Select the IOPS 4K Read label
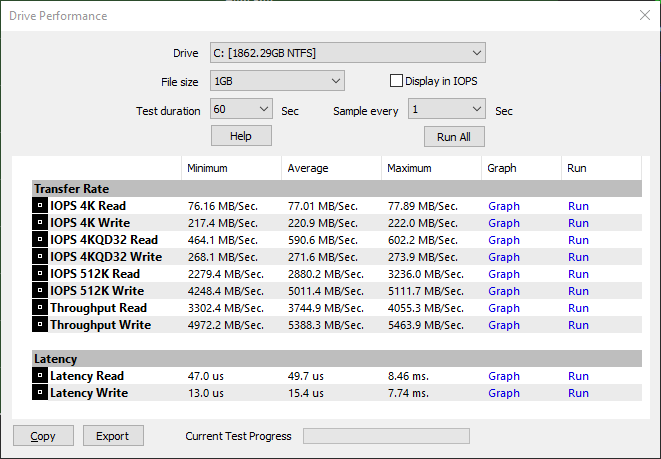The height and width of the screenshot is (459, 661). coord(88,206)
